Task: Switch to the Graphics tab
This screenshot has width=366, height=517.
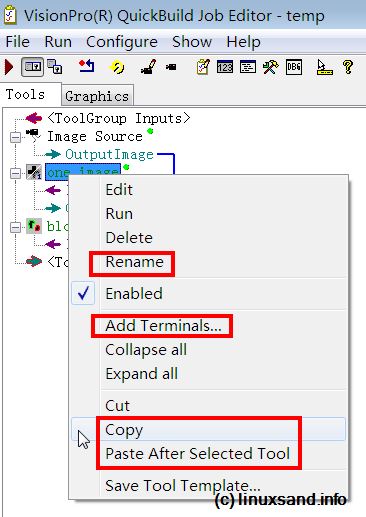Action: pyautogui.click(x=97, y=96)
